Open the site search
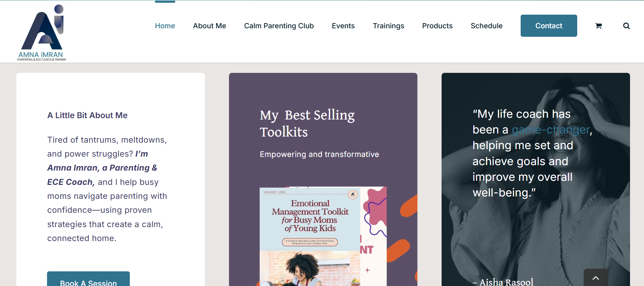Image resolution: width=644 pixels, height=286 pixels. (x=626, y=26)
